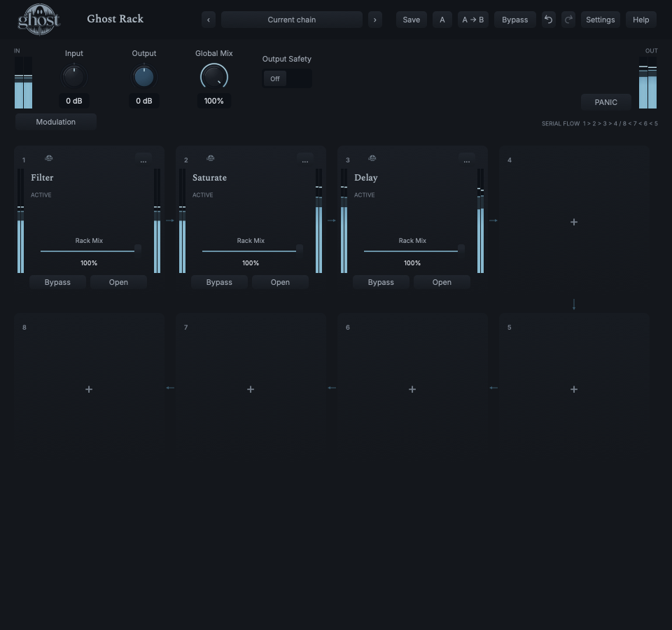Click the redo arrow icon
Screen dimensions: 672x630
pyautogui.click(x=568, y=20)
